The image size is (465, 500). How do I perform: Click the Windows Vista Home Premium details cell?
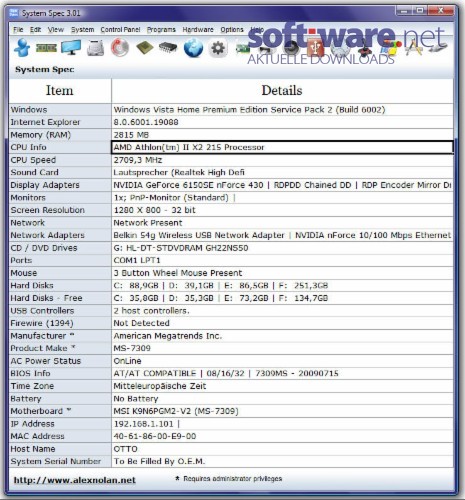282,110
